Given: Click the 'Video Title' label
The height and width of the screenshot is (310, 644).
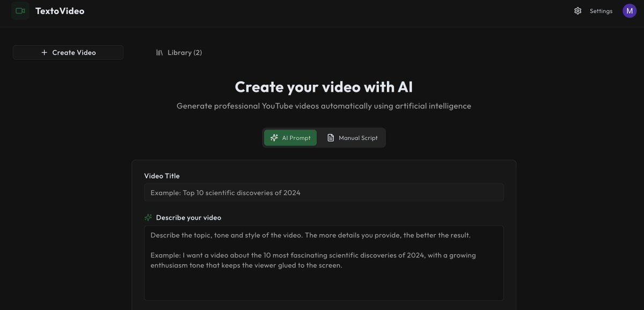Looking at the screenshot, I should click(x=162, y=176).
